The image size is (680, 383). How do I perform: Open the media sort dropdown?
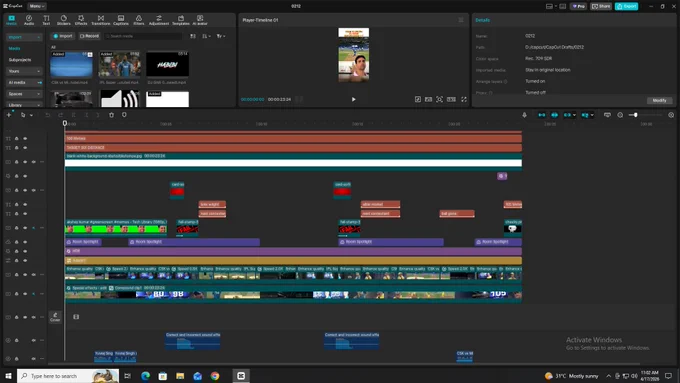(x=206, y=36)
